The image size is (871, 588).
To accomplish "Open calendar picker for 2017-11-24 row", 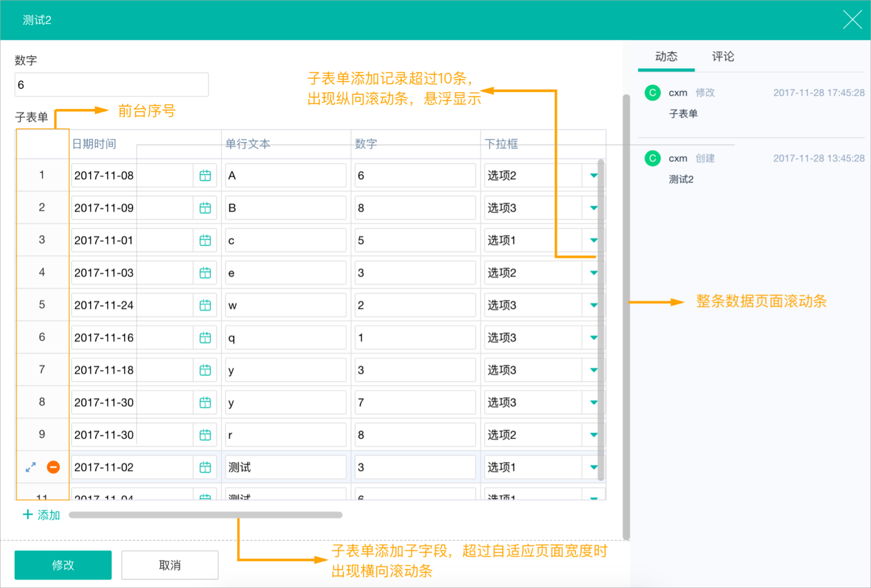I will (x=205, y=305).
